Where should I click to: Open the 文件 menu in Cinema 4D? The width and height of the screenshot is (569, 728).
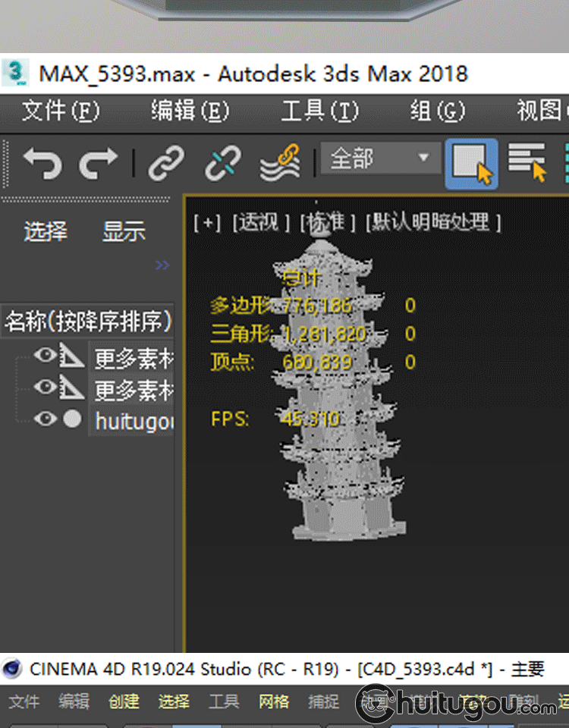pyautogui.click(x=24, y=701)
